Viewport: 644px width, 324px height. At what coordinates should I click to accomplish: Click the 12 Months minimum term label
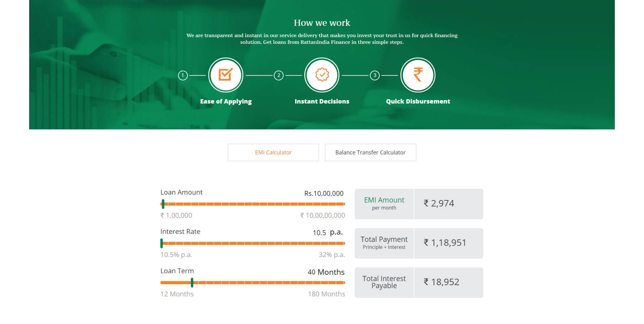tap(177, 294)
